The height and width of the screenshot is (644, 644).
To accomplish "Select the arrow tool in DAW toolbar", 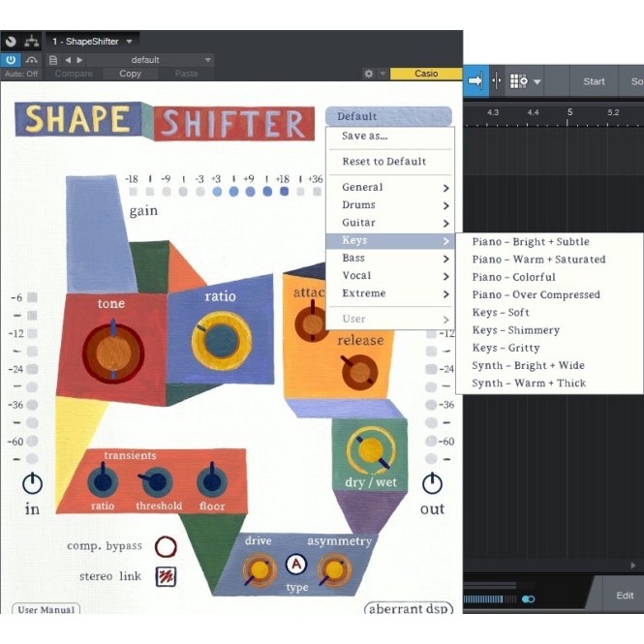I will click(475, 80).
